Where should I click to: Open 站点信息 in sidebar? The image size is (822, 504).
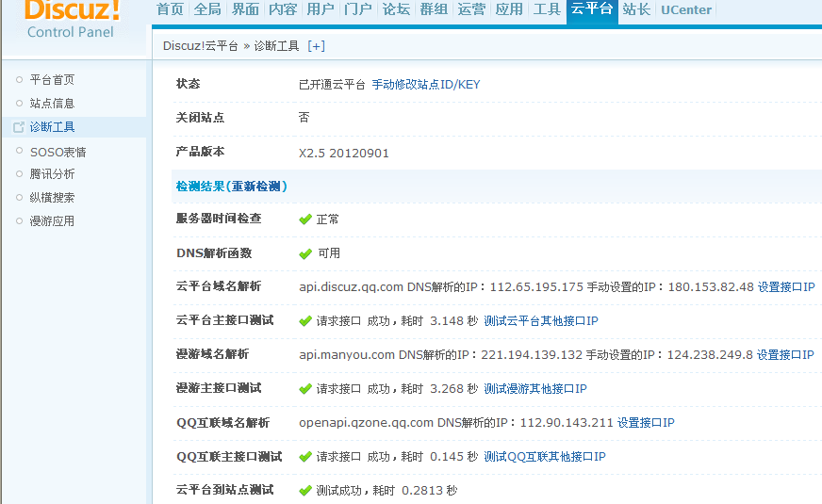pos(52,104)
